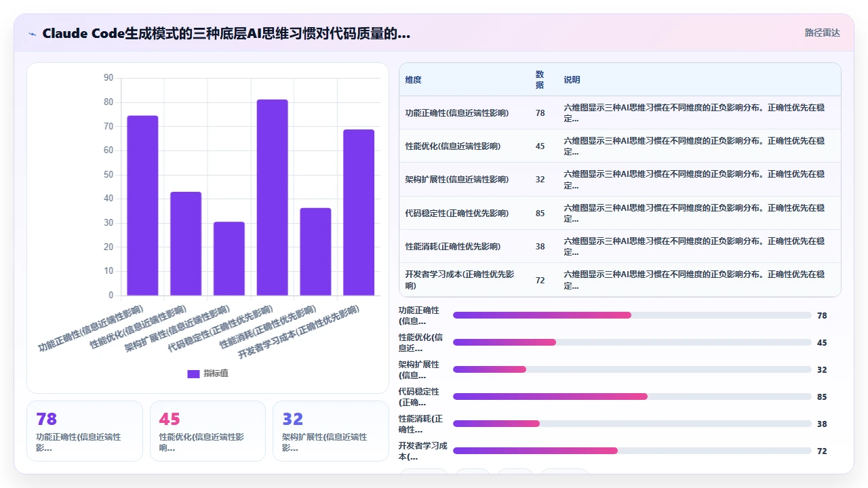Click the 功能正确性 progress bar showing 78

632,315
